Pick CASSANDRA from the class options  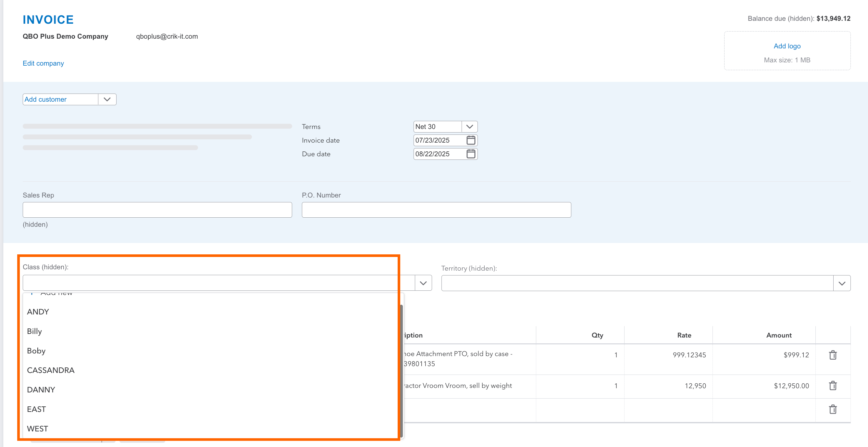point(51,370)
